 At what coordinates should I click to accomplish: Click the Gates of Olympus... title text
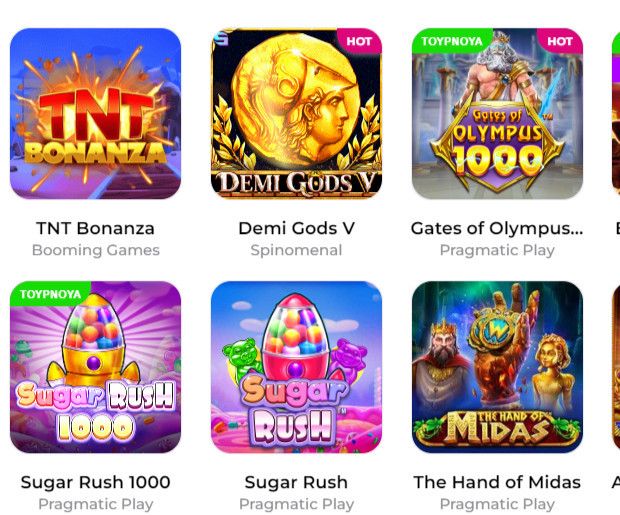[497, 229]
